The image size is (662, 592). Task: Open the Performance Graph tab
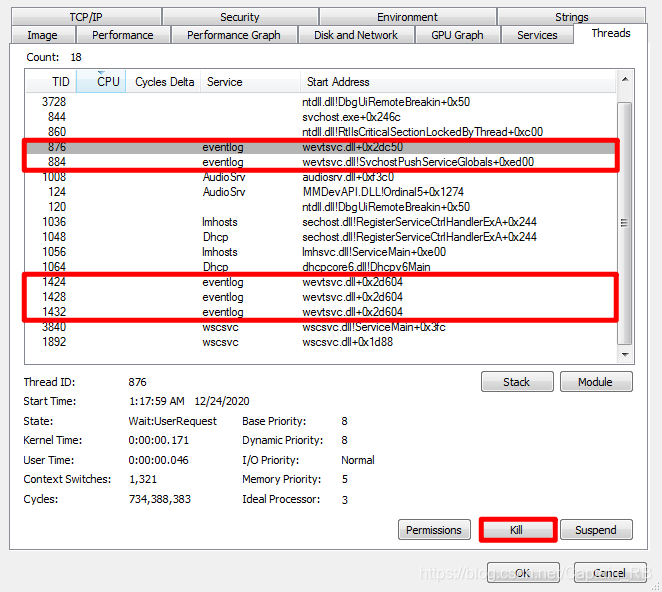(x=234, y=35)
